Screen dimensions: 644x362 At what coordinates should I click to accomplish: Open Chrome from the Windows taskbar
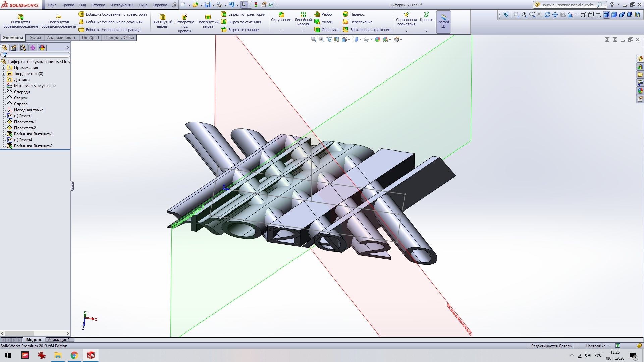click(74, 355)
